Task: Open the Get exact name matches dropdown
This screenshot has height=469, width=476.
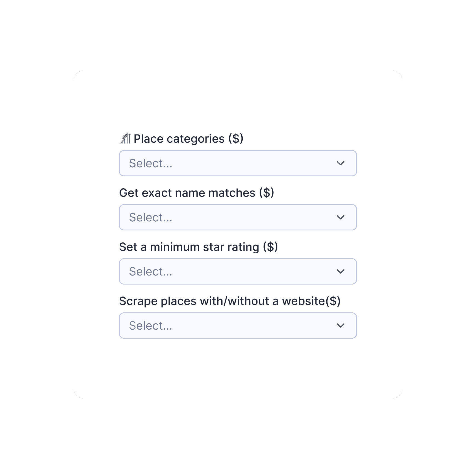Action: click(237, 217)
